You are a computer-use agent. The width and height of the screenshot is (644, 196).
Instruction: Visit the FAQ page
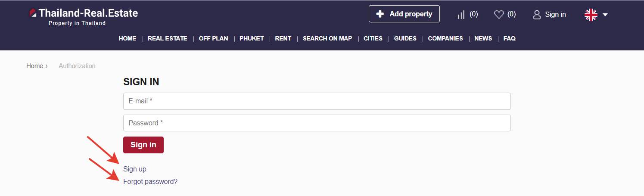[509, 38]
